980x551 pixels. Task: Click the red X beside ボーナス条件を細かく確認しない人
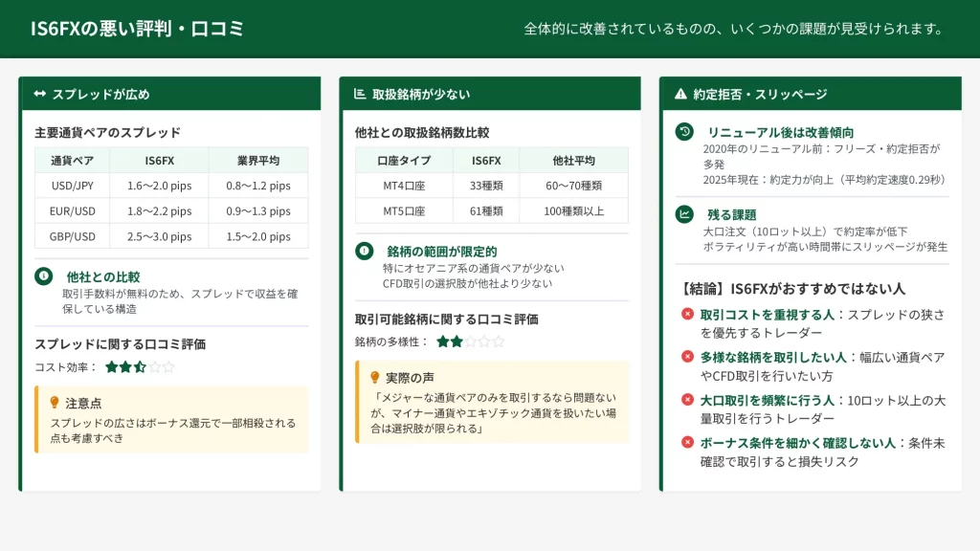(687, 442)
